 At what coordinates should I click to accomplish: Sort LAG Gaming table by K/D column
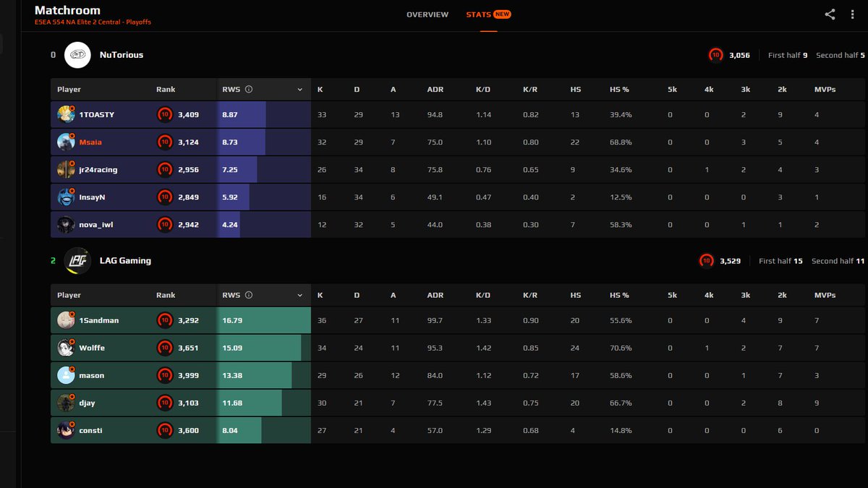click(x=483, y=295)
